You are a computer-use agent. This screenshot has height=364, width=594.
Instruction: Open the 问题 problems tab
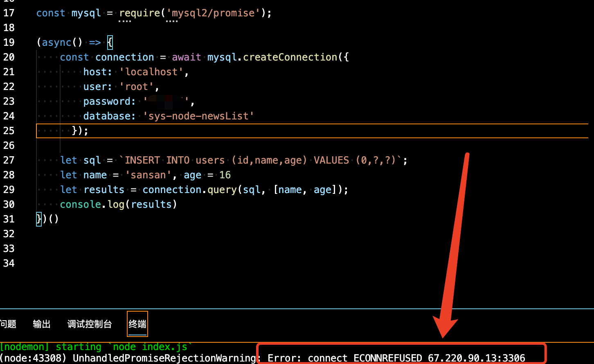(8, 324)
